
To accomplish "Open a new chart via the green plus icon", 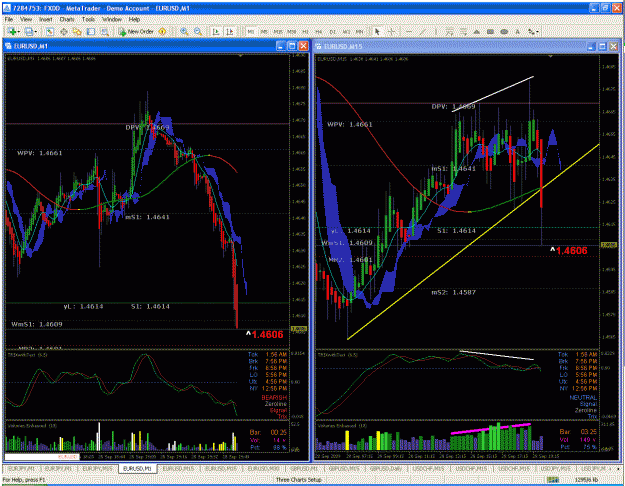I will pos(12,31).
